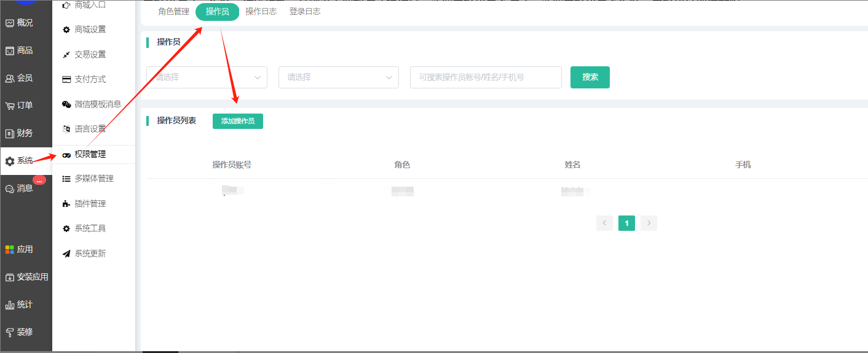Open 订单 orders cart icon
868x353 pixels.
click(10, 106)
